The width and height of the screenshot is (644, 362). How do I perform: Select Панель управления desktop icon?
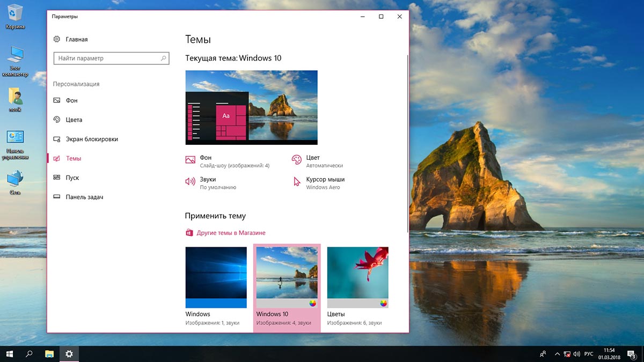(x=15, y=144)
